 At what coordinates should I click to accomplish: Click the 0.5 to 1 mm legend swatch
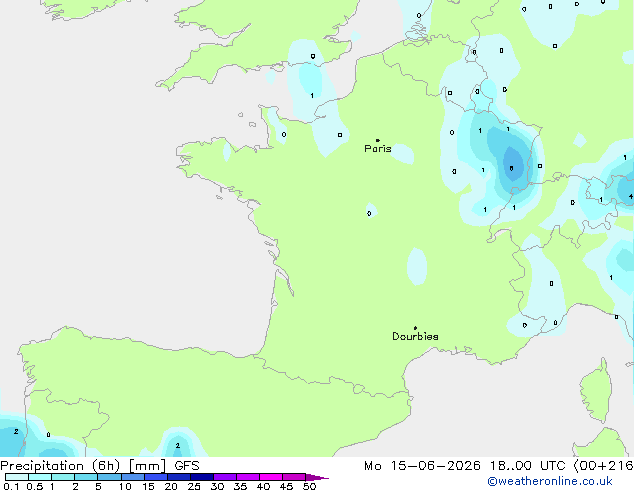pyautogui.click(x=40, y=477)
